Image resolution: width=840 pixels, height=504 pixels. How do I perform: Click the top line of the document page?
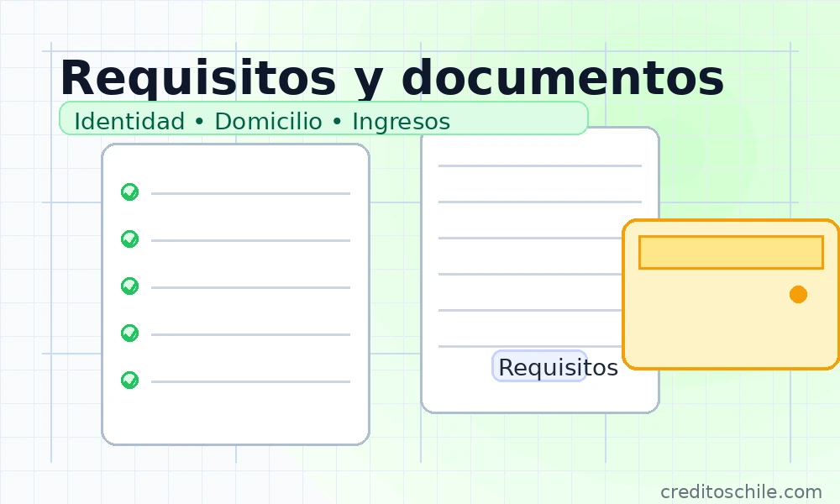point(539,166)
